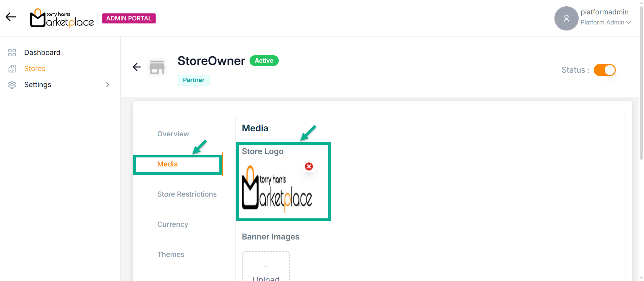
Task: Toggle the store Status switch off
Action: [604, 70]
